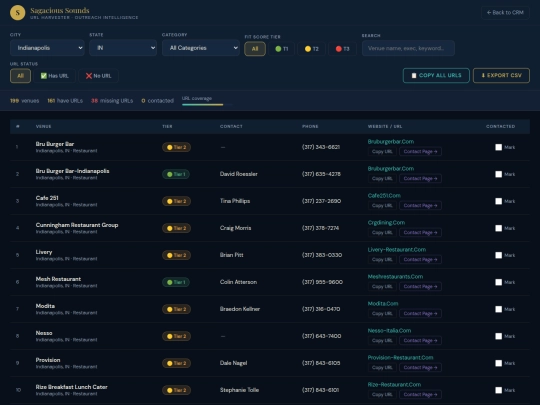The height and width of the screenshot is (405, 540).
Task: Copy URL for Modita
Action: click(x=382, y=314)
